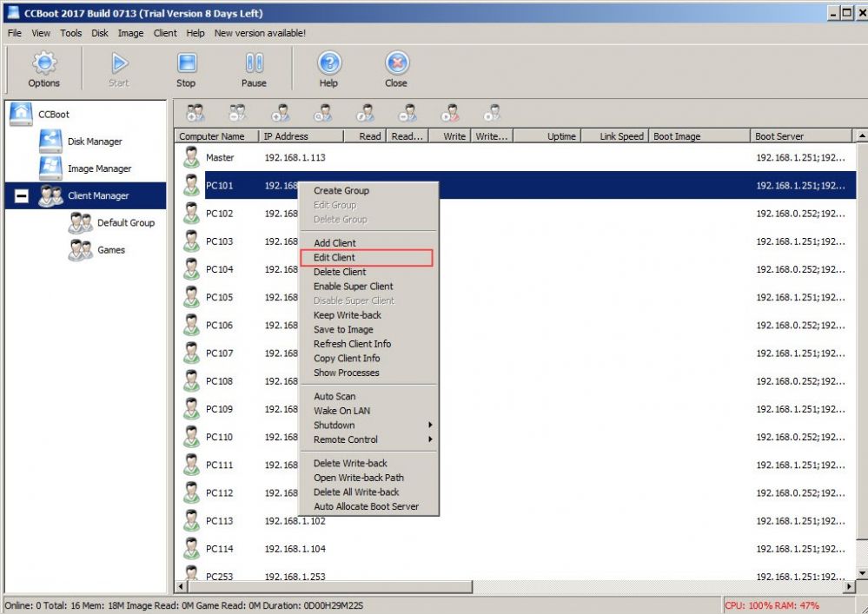Click the horizontal scrollbar thumb of client list

[330, 586]
